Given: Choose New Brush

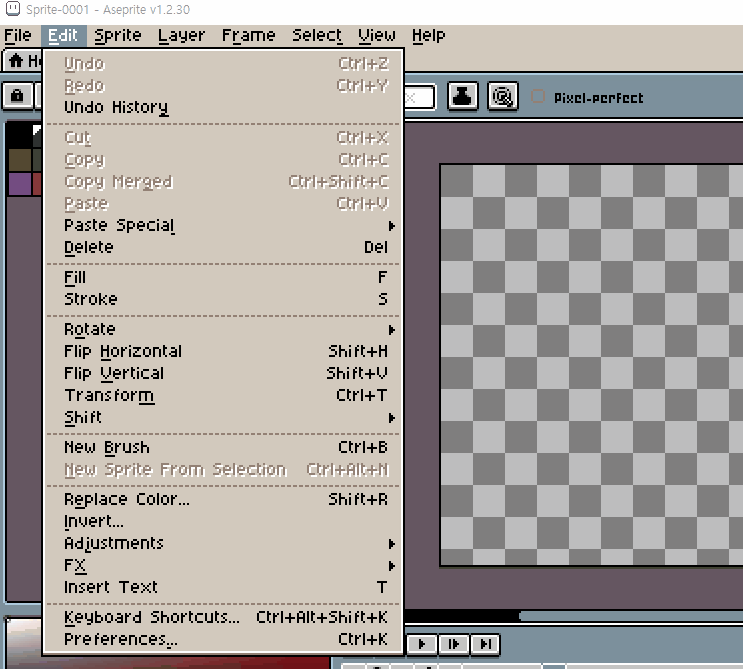Looking at the screenshot, I should point(223,447).
